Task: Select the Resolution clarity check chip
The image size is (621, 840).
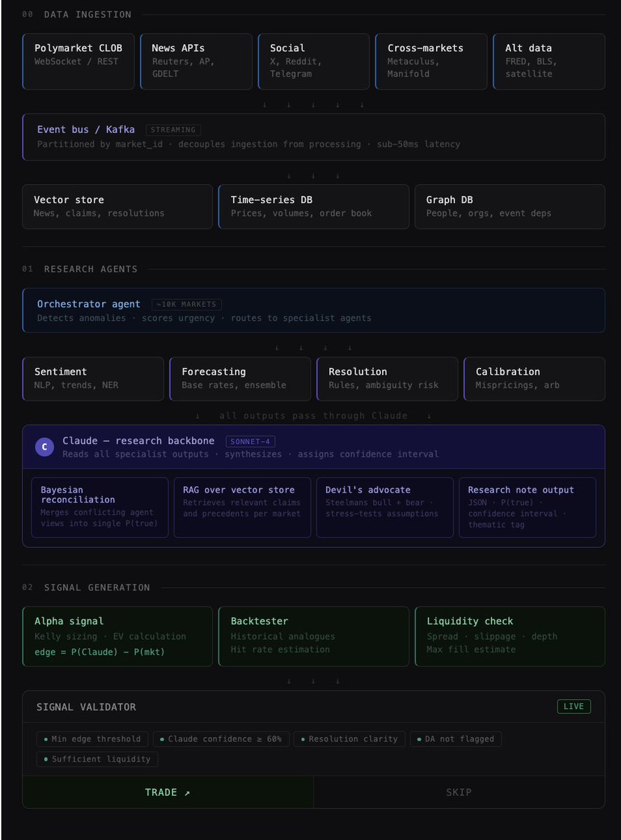Action: (x=349, y=738)
